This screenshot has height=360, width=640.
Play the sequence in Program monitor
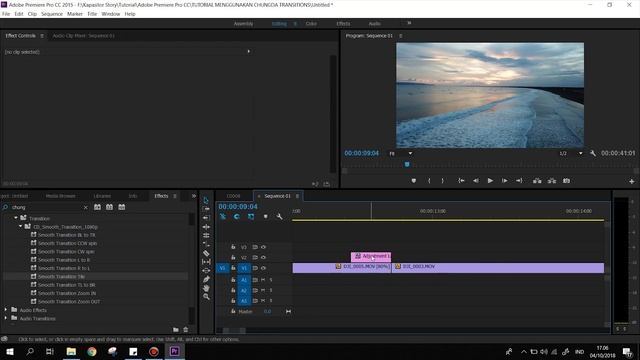490,181
